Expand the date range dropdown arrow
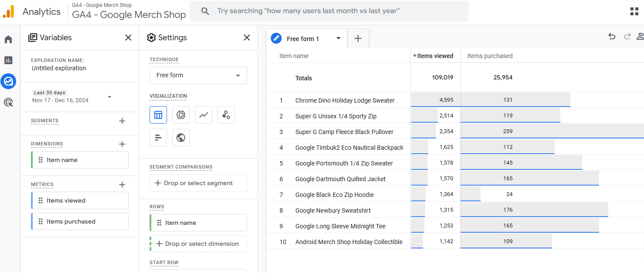Screen dimensions: 644x279 pyautogui.click(x=109, y=97)
